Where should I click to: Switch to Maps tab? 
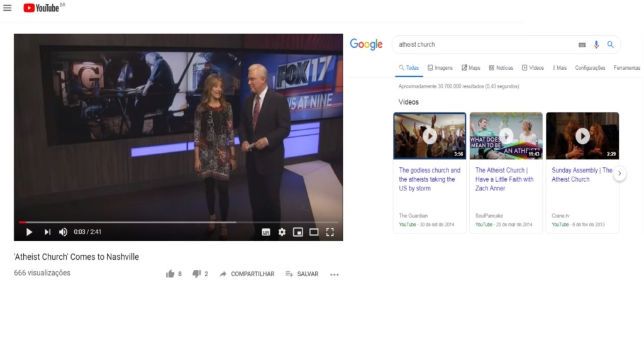coord(470,68)
